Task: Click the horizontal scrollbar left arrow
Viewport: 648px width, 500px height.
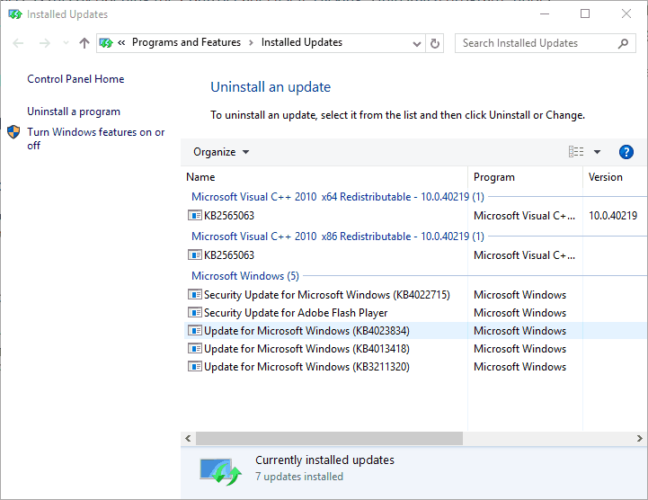Action: 188,438
